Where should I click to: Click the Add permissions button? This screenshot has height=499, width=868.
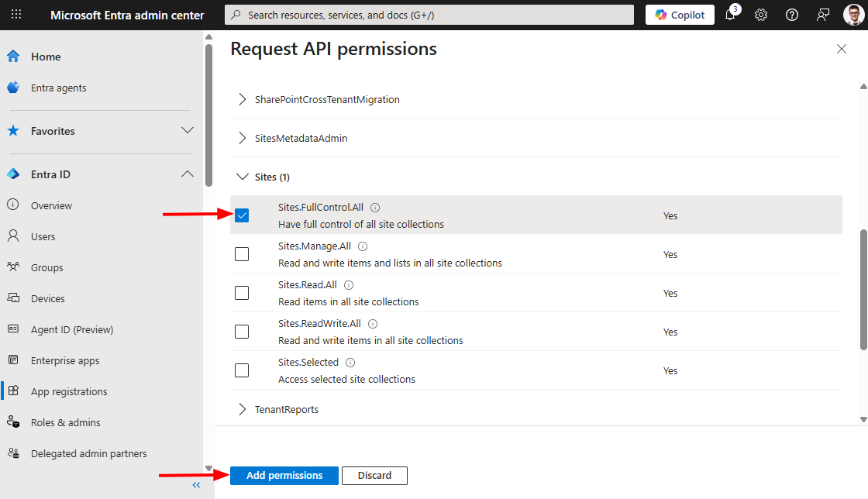pos(284,475)
